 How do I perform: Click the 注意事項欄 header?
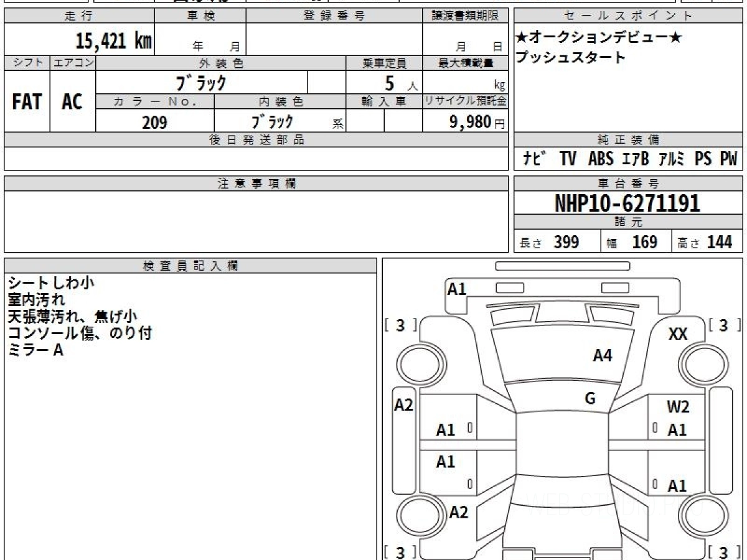click(x=256, y=184)
